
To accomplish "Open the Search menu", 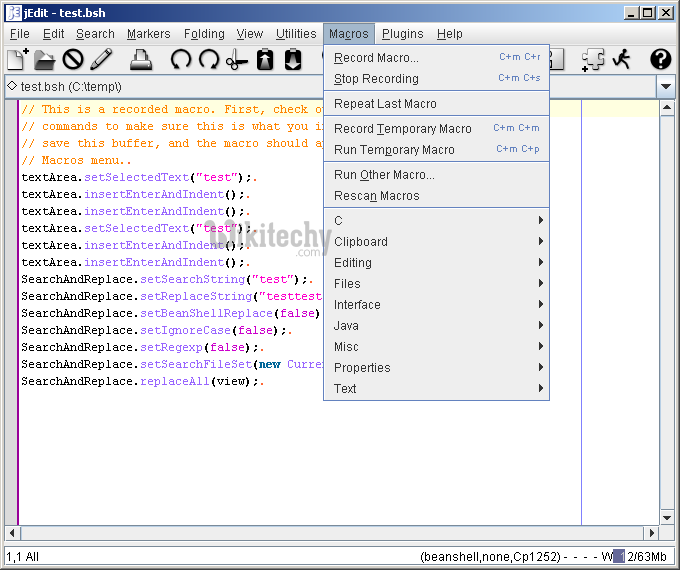I will pyautogui.click(x=95, y=34).
